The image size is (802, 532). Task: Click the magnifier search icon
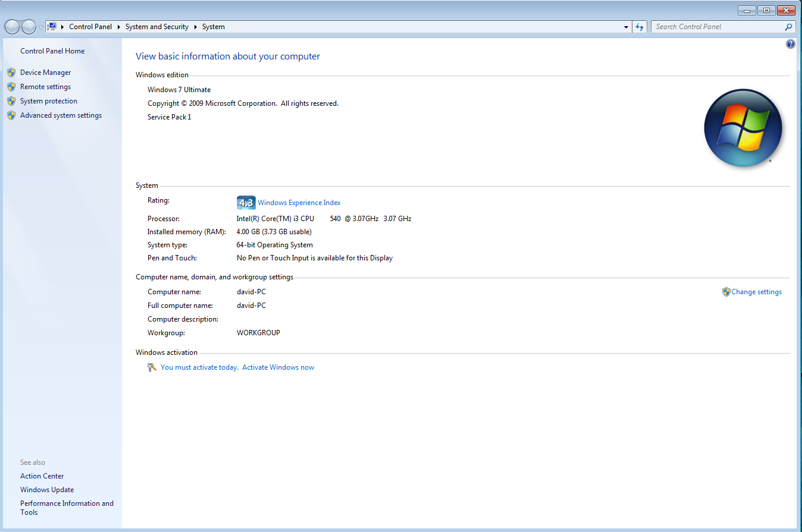(789, 27)
